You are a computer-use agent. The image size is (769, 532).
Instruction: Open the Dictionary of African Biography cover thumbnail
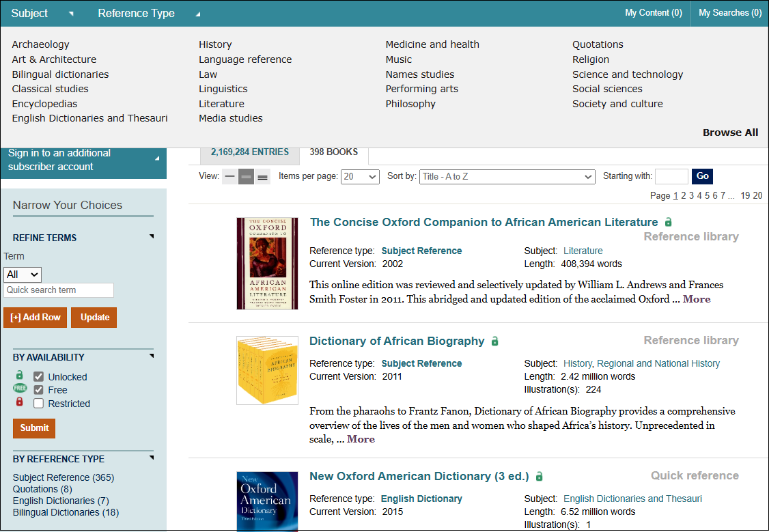(x=267, y=370)
